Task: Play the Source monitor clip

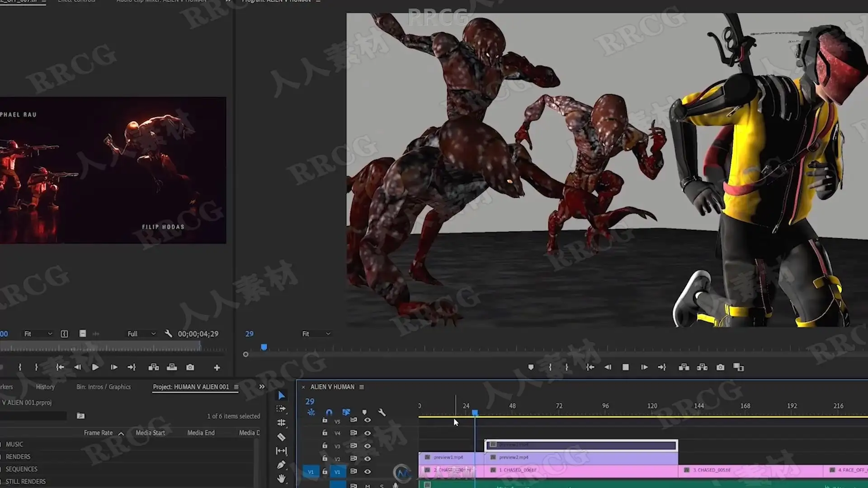Action: coord(95,367)
